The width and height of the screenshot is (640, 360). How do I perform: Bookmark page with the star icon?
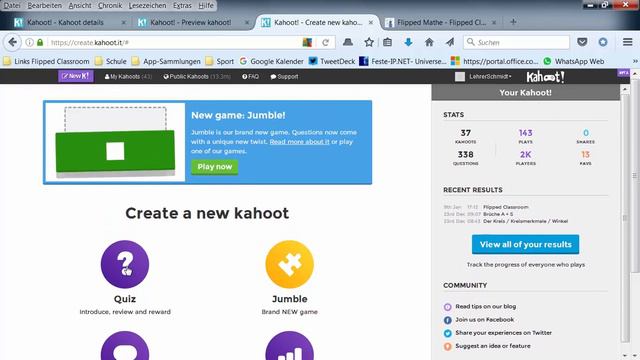(x=369, y=42)
